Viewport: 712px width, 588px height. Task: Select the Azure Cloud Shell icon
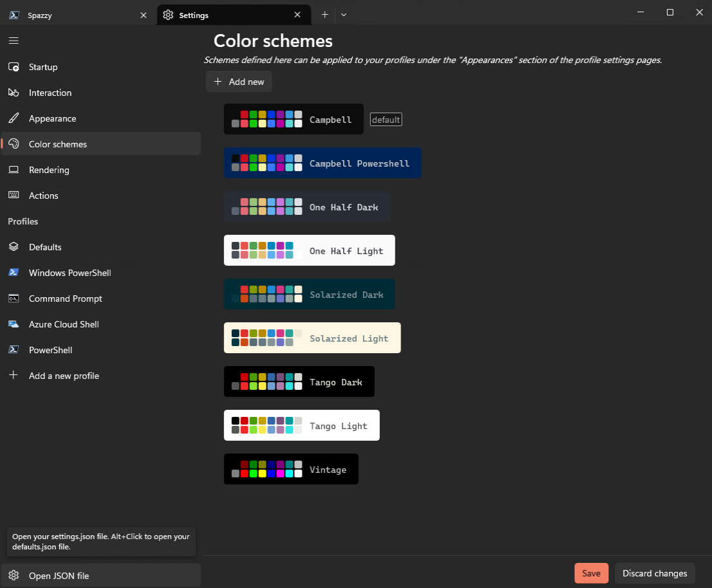pyautogui.click(x=14, y=324)
